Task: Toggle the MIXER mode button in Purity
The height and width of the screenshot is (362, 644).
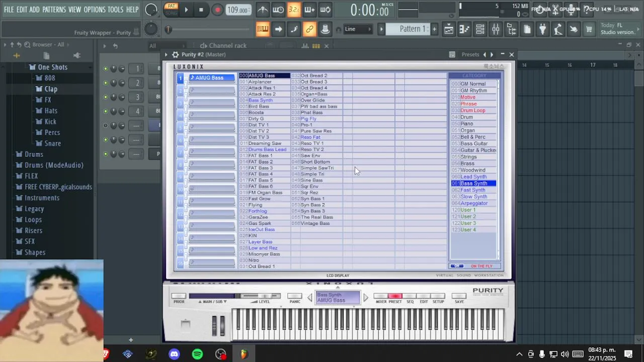Action: (381, 296)
